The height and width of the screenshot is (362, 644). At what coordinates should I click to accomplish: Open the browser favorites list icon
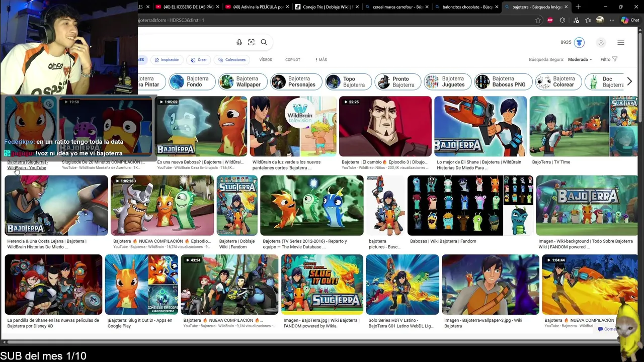point(588,20)
